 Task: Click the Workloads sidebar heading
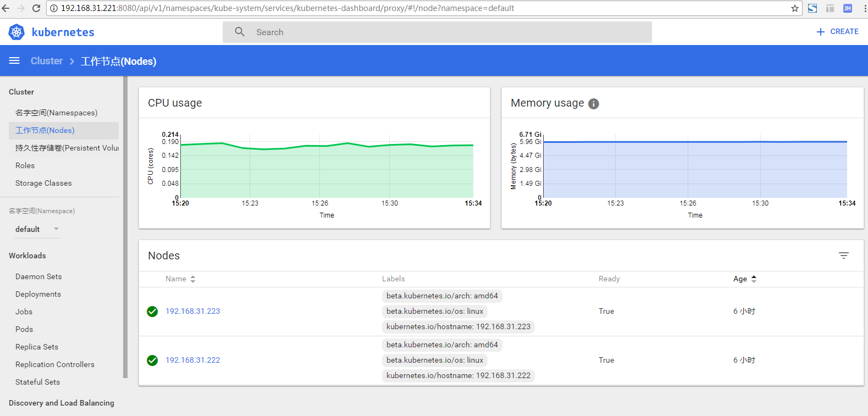pos(27,256)
